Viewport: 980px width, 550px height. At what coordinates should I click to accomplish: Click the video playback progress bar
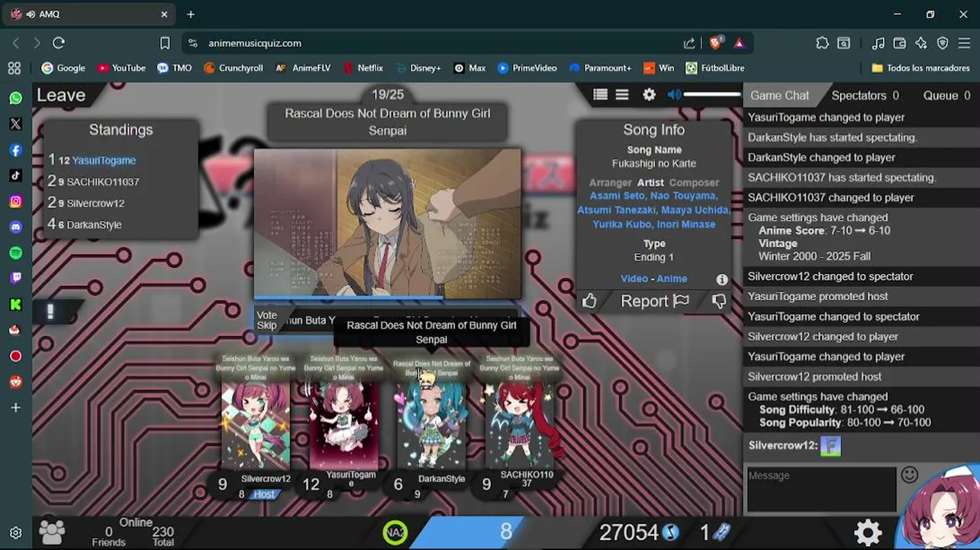(x=388, y=297)
